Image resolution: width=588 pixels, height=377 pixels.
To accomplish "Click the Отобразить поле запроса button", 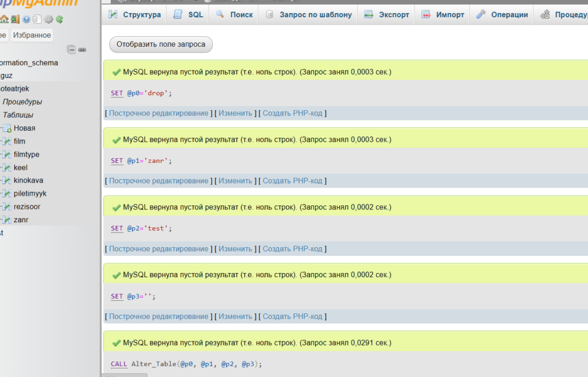I will tap(161, 44).
